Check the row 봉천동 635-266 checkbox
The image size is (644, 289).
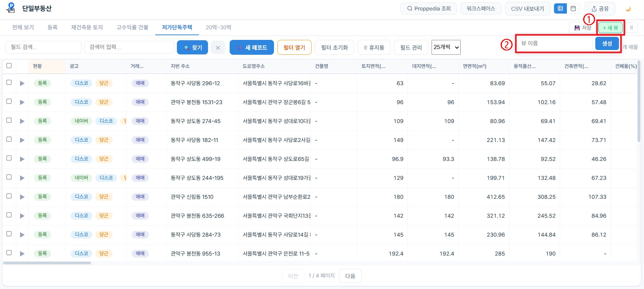pyautogui.click(x=9, y=215)
